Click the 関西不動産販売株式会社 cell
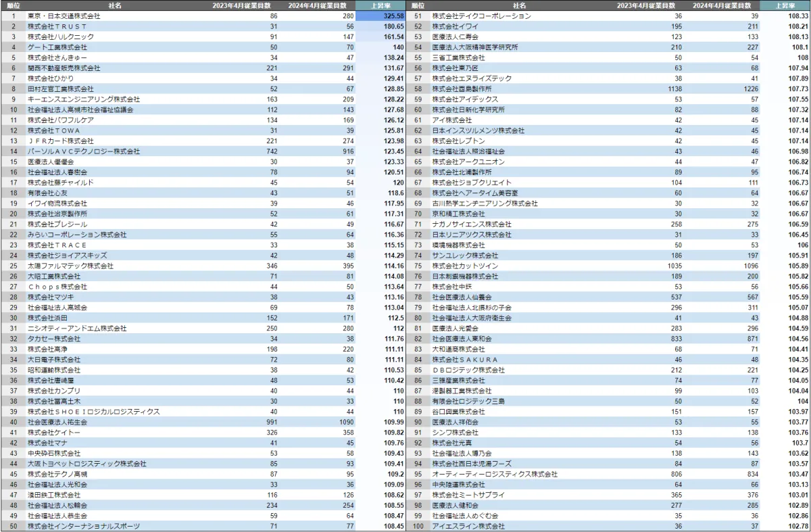The image size is (811, 532). point(64,68)
